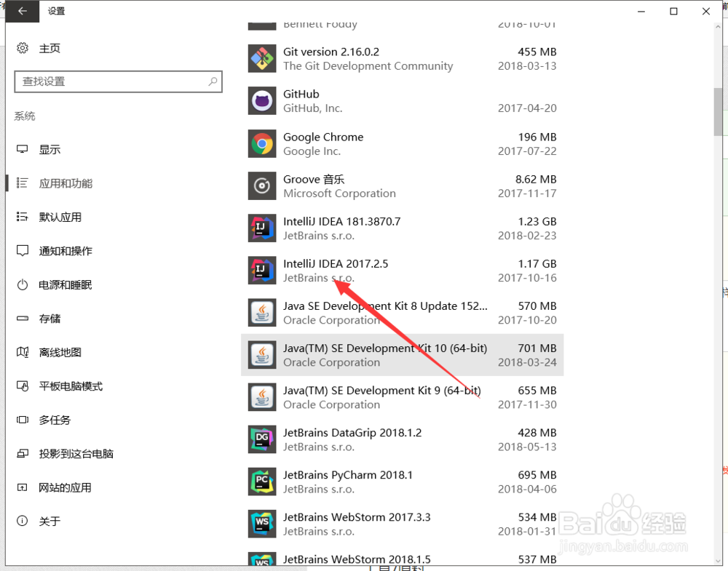The height and width of the screenshot is (571, 728).
Task: Select IntelliJ IDEA 181.3870.7 entry name
Action: [x=341, y=222]
